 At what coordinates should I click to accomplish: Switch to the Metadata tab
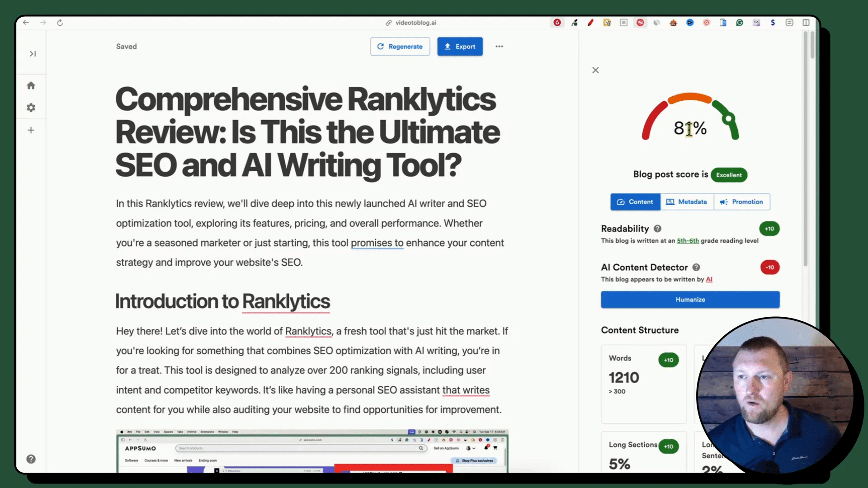click(687, 202)
